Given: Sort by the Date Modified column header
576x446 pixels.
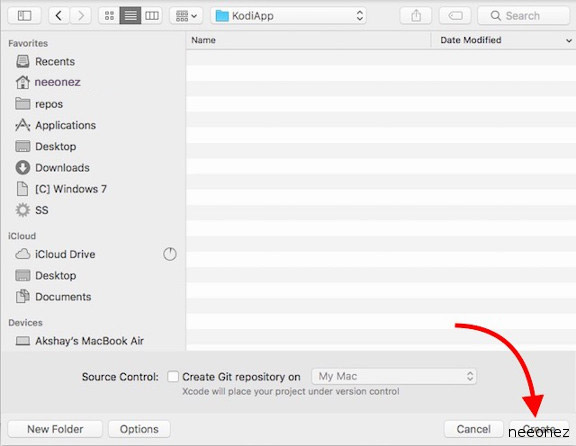Looking at the screenshot, I should pyautogui.click(x=471, y=40).
